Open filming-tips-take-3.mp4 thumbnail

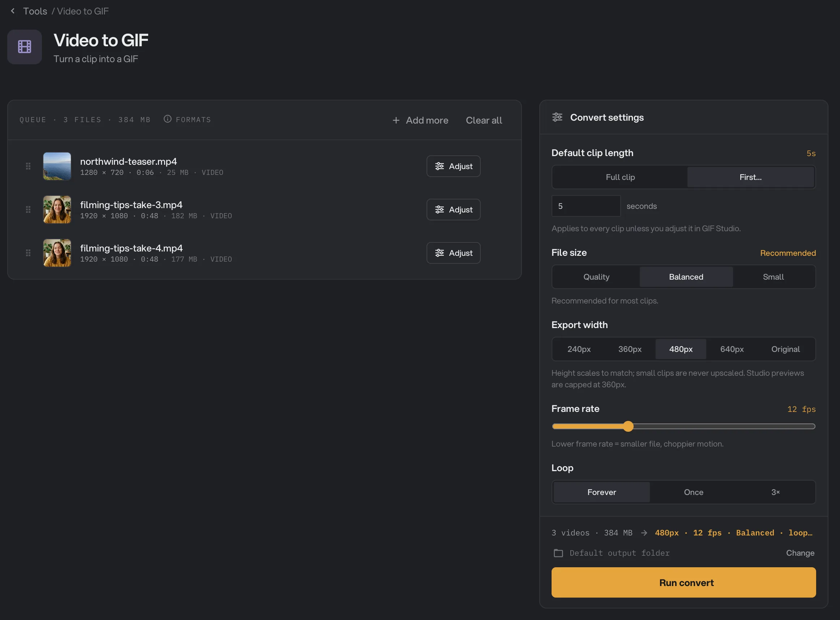point(57,210)
